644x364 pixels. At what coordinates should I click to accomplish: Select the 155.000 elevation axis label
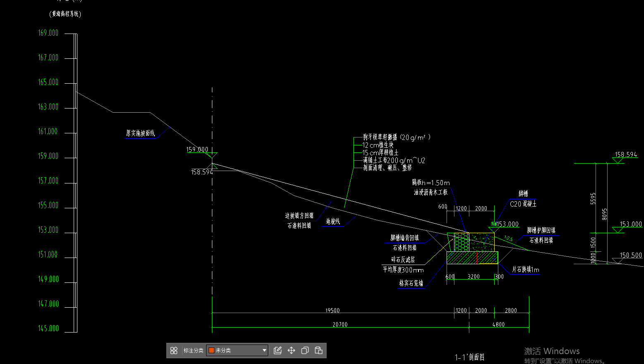[48, 205]
